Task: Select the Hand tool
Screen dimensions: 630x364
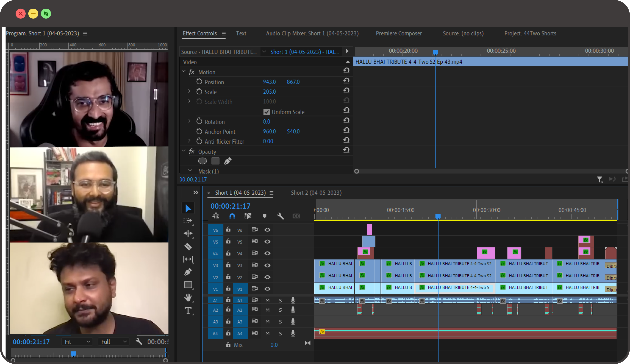Action: (x=188, y=298)
